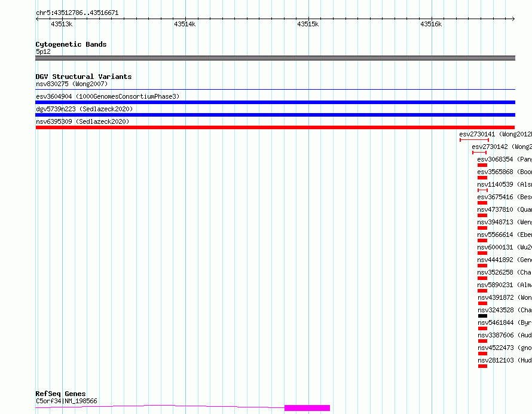Click the Cytogenetic Bands track title
Viewport: 532px width, 414px height.
click(x=71, y=44)
